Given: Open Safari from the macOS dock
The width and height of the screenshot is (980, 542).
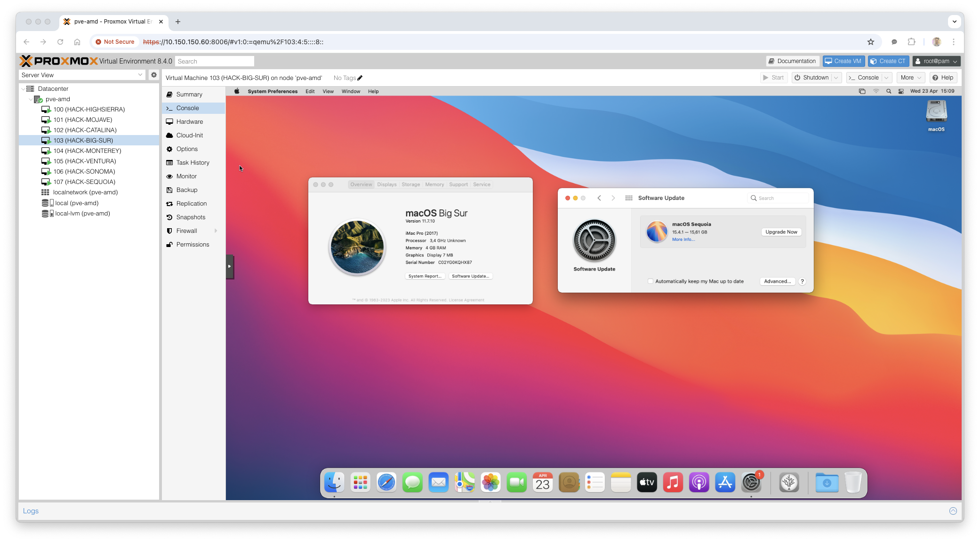Looking at the screenshot, I should 386,483.
